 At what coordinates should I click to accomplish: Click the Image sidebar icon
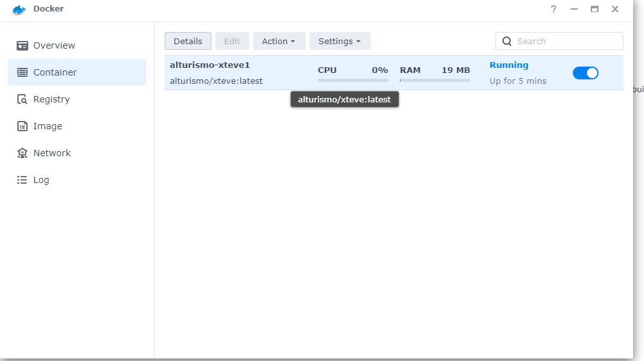coord(22,126)
